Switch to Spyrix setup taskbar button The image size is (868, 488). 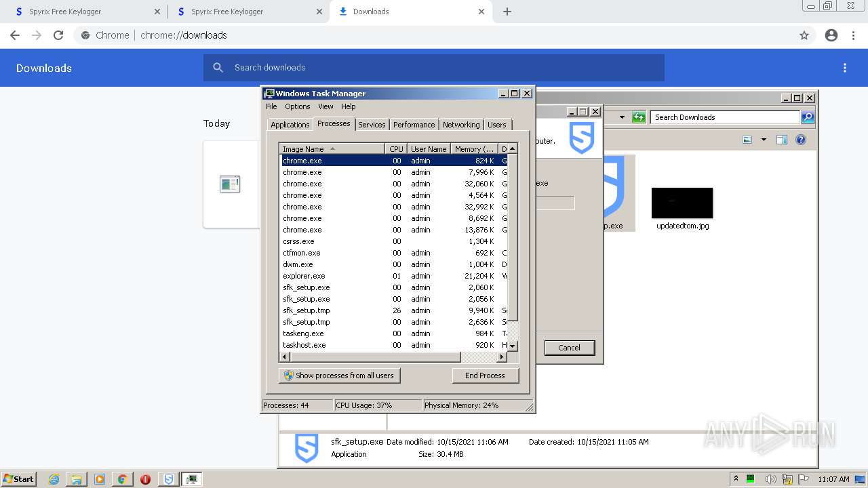point(169,479)
